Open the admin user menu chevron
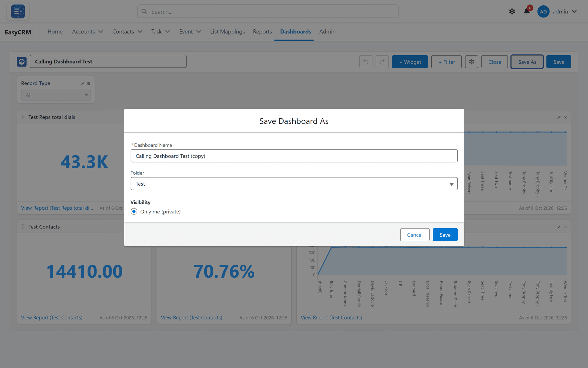This screenshot has width=588, height=368. tap(574, 11)
